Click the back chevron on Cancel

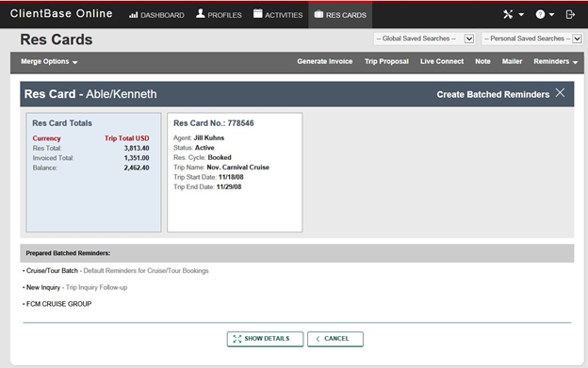click(x=318, y=339)
